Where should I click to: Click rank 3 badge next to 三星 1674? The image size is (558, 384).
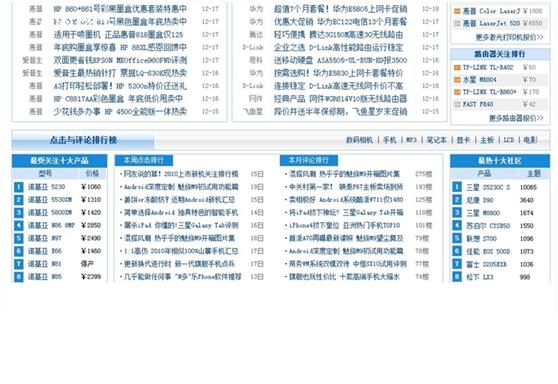point(457,212)
